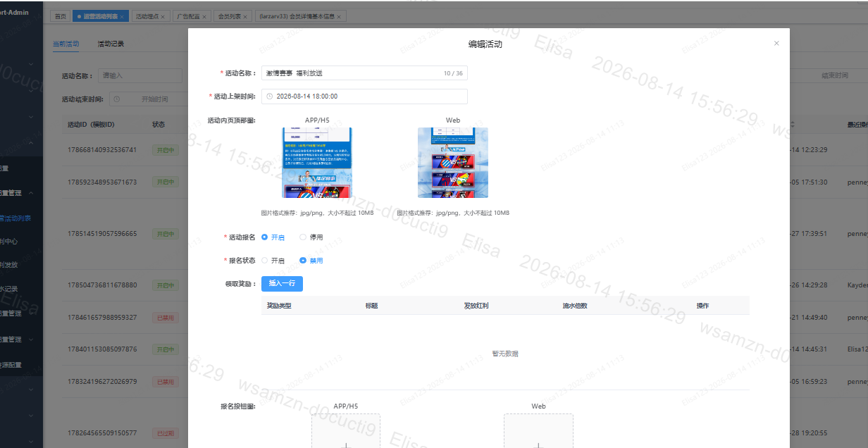Close the (larzarv33) 会员详情基本信息 tab
Viewport: 868px width, 448px height.
pyautogui.click(x=340, y=16)
